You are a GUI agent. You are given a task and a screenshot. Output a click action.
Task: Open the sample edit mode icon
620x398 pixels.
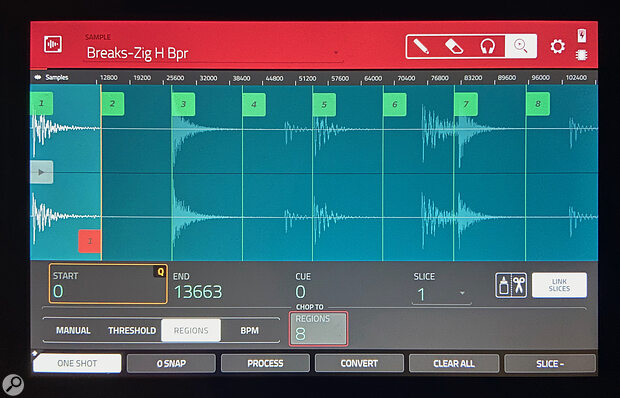(53, 44)
